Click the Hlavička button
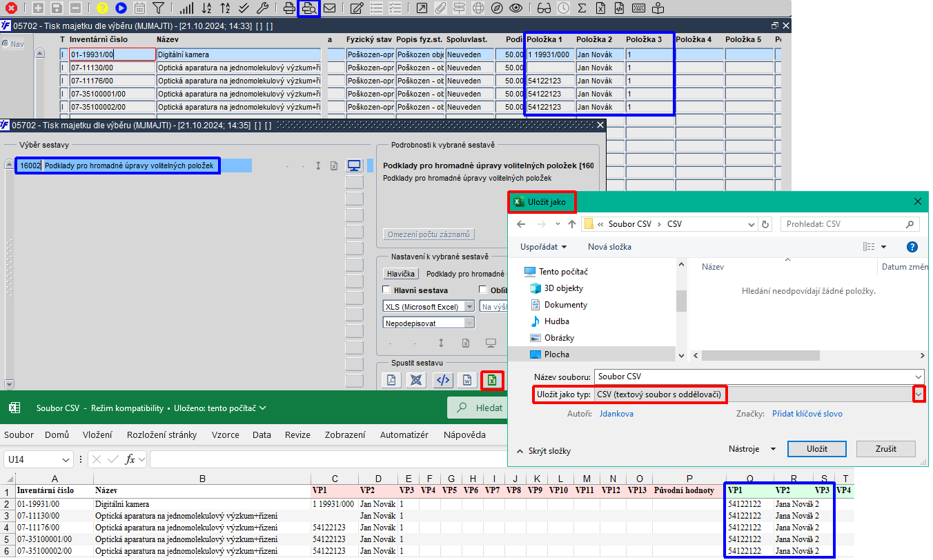 401,274
